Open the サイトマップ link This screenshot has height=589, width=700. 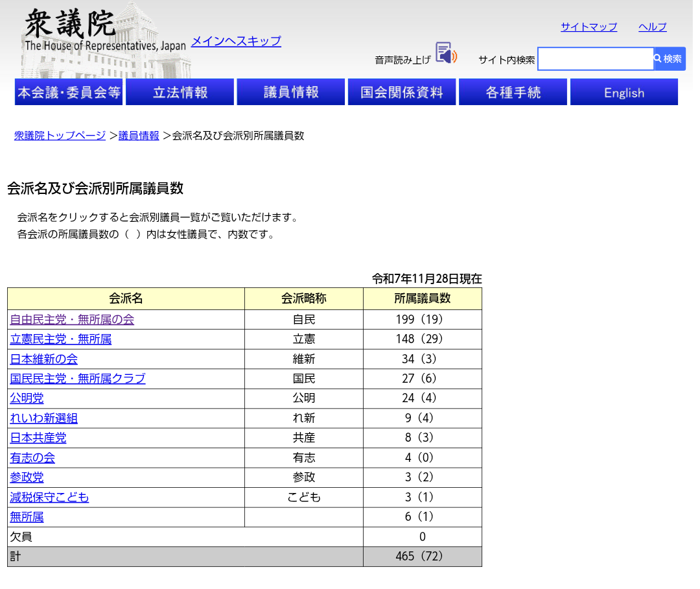[x=589, y=27]
